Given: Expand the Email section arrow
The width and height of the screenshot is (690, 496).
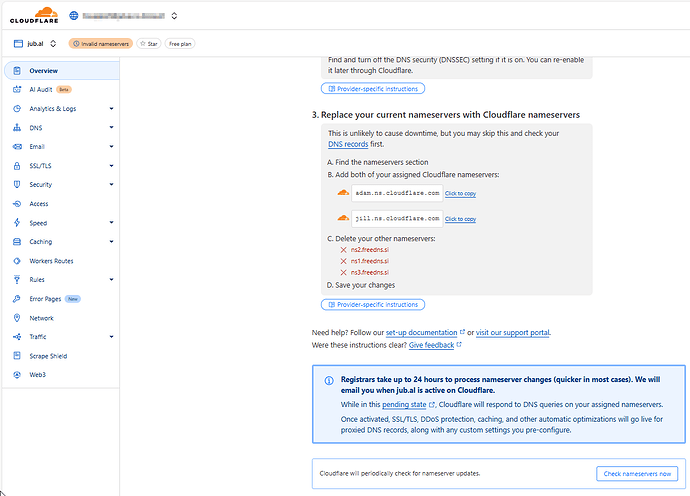Looking at the screenshot, I should point(111,146).
